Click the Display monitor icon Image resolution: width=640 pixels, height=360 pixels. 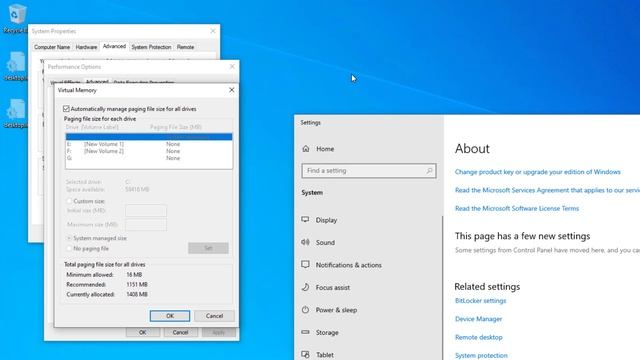(x=305, y=220)
